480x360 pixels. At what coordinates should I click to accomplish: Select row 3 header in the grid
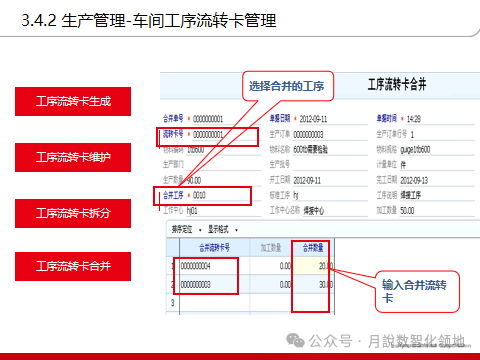pos(173,303)
